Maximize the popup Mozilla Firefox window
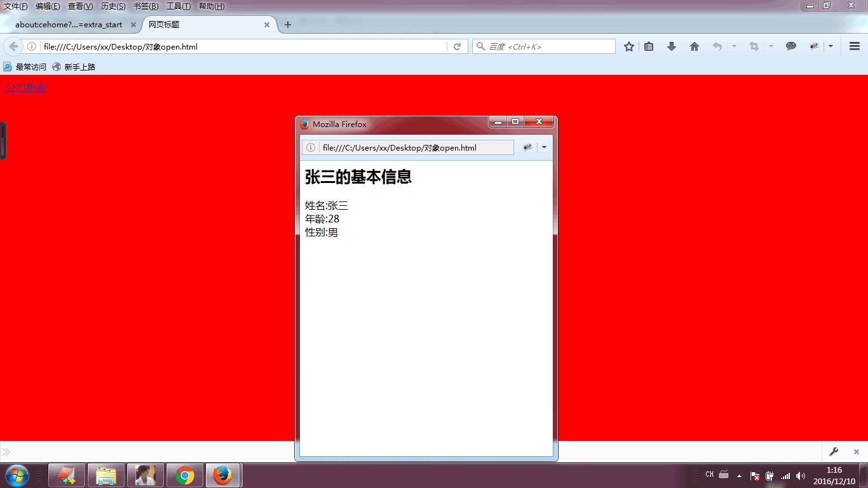Screen dimensions: 868x488 (515, 121)
